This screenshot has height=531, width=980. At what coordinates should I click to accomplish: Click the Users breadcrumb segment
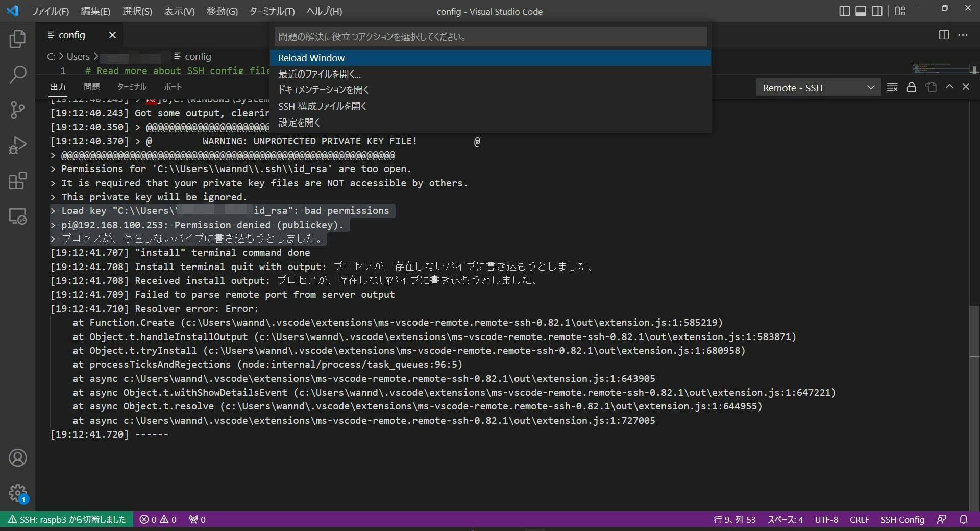tap(78, 56)
